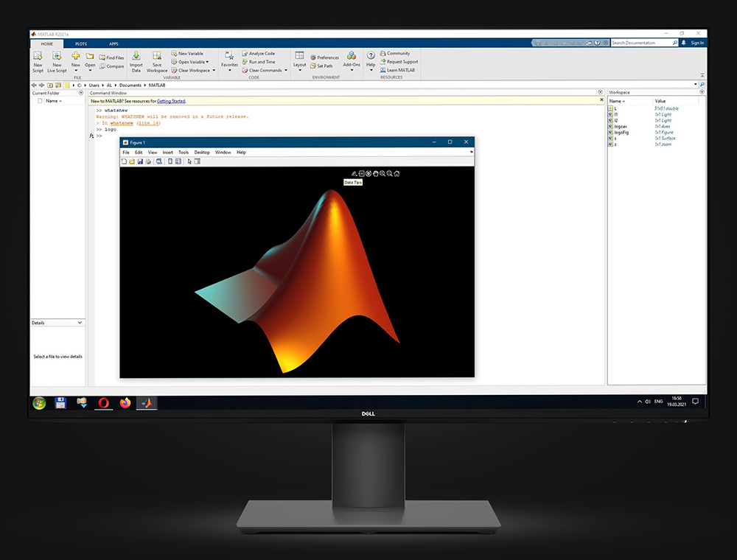Open Figure 1 Edit menu
This screenshot has height=560, width=737.
[139, 153]
